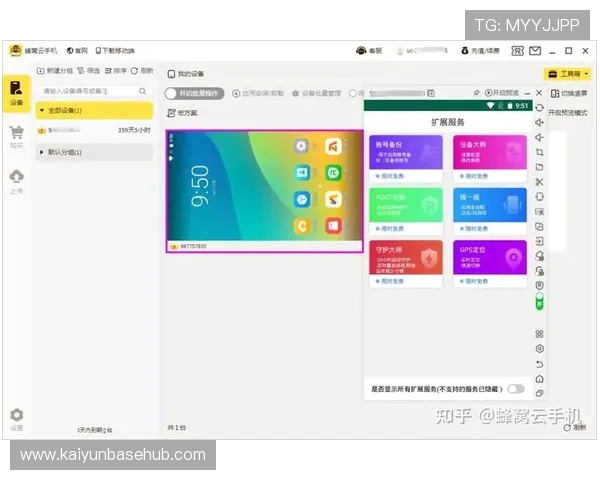The height and width of the screenshot is (480, 600).
Task: Toggle the green 开 switch in toolbar
Action: tap(540, 302)
